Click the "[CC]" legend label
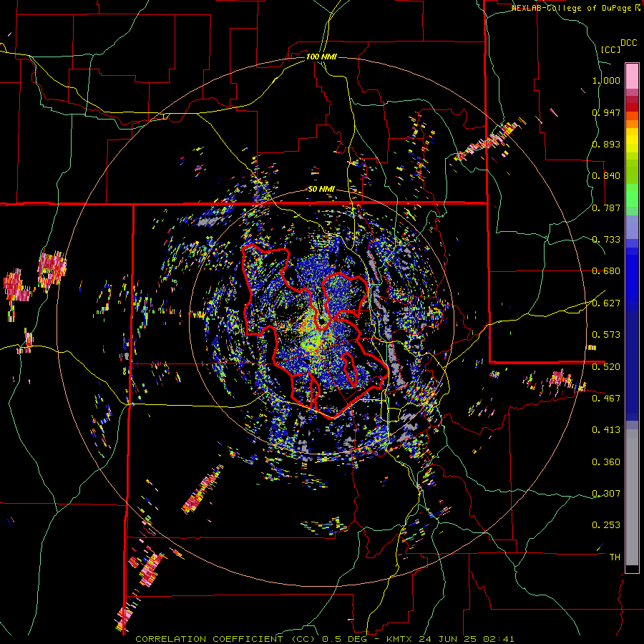Viewport: 644px width, 644px height. (x=610, y=49)
